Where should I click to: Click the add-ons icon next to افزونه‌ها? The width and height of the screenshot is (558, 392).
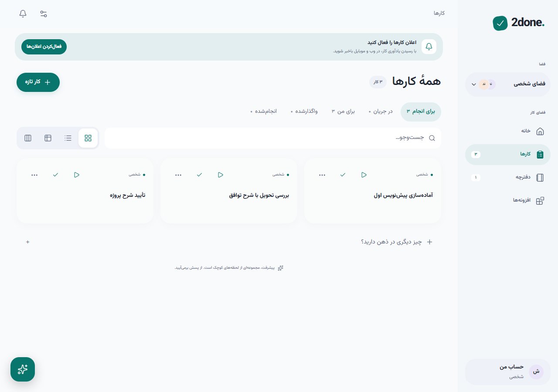pyautogui.click(x=540, y=200)
